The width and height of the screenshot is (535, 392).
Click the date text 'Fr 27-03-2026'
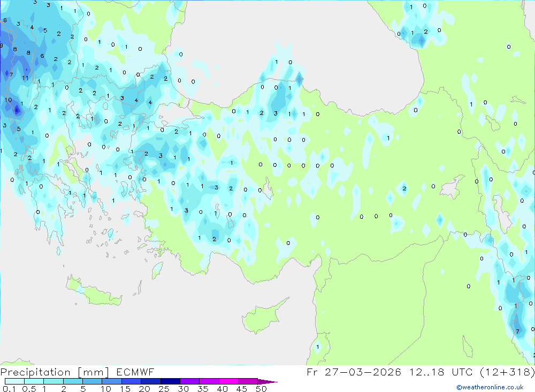[x=354, y=372]
